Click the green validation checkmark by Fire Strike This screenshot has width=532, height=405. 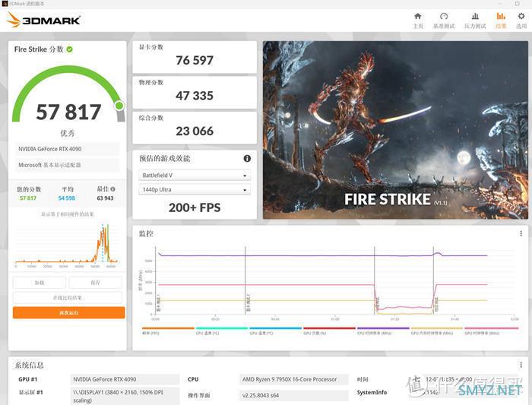tap(70, 49)
